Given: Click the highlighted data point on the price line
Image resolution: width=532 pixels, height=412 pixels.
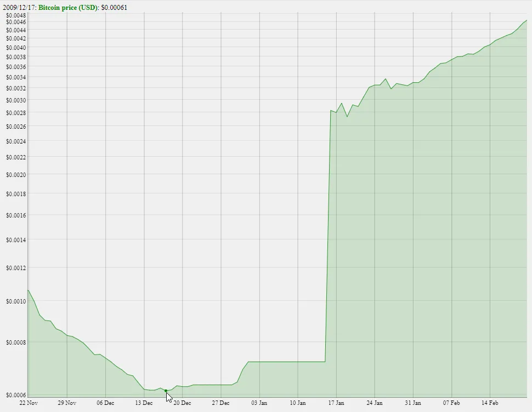Looking at the screenshot, I should point(166,391).
